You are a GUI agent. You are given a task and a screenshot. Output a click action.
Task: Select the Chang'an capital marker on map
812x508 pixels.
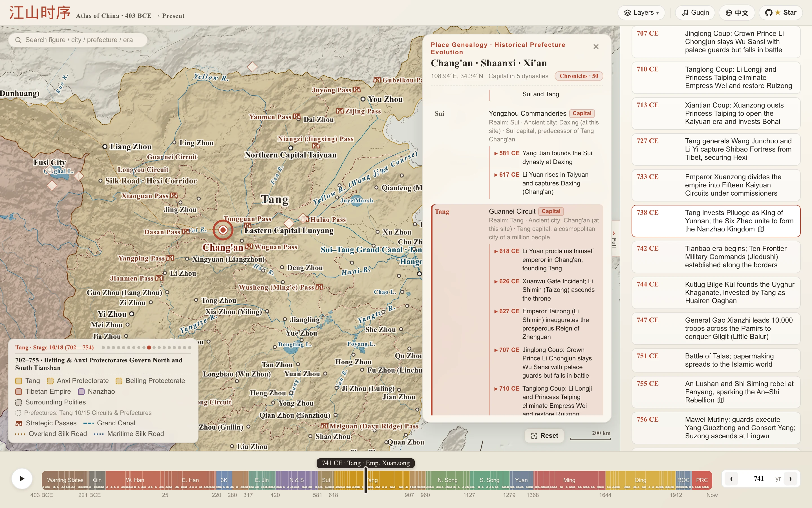tap(223, 230)
